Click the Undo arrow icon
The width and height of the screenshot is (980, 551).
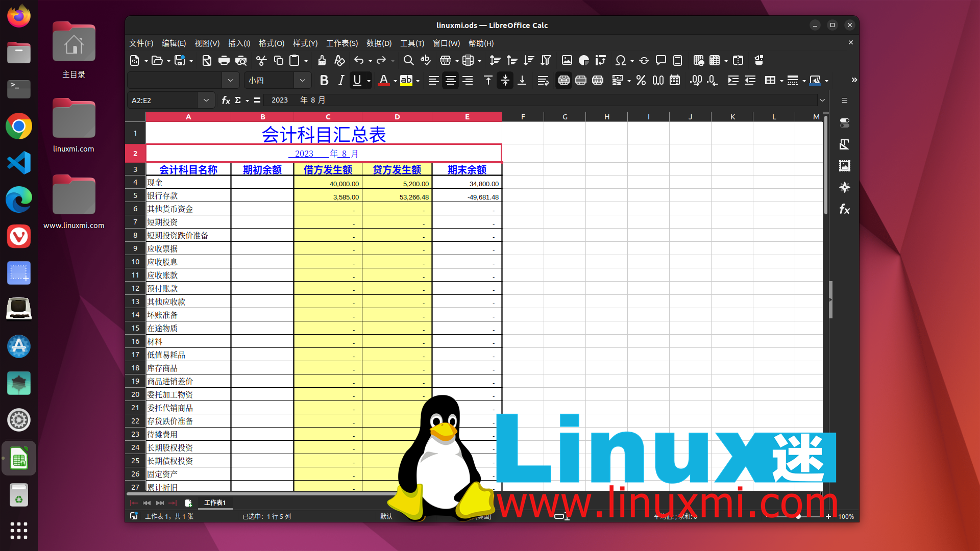(359, 61)
